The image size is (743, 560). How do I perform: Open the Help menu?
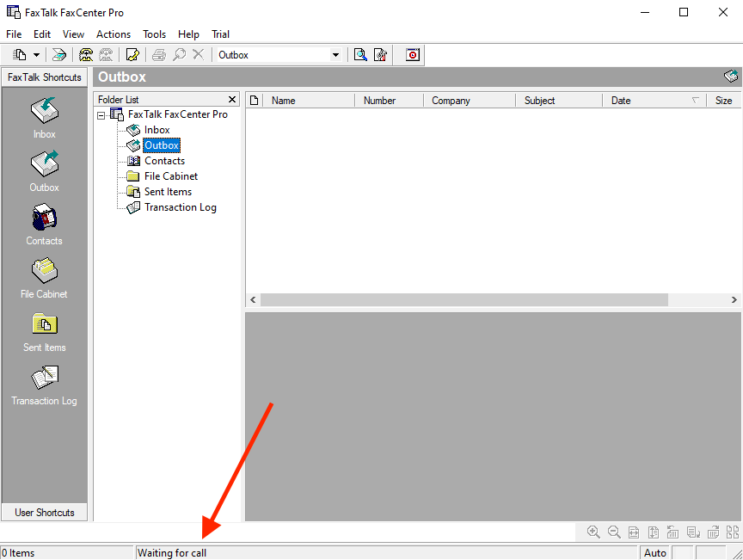click(188, 34)
